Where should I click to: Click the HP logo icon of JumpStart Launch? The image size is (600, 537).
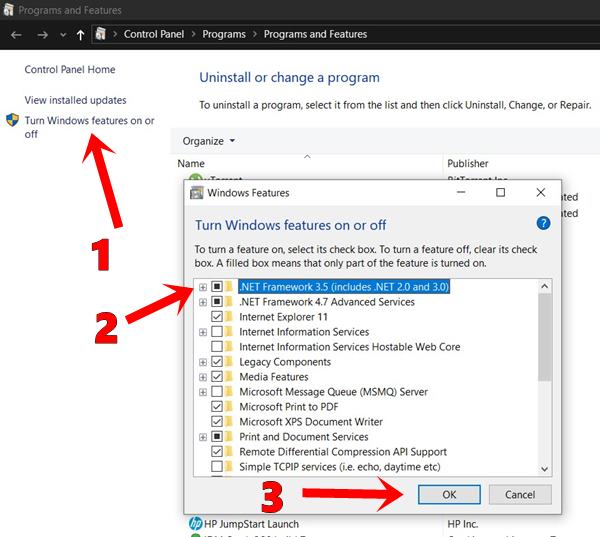(196, 523)
